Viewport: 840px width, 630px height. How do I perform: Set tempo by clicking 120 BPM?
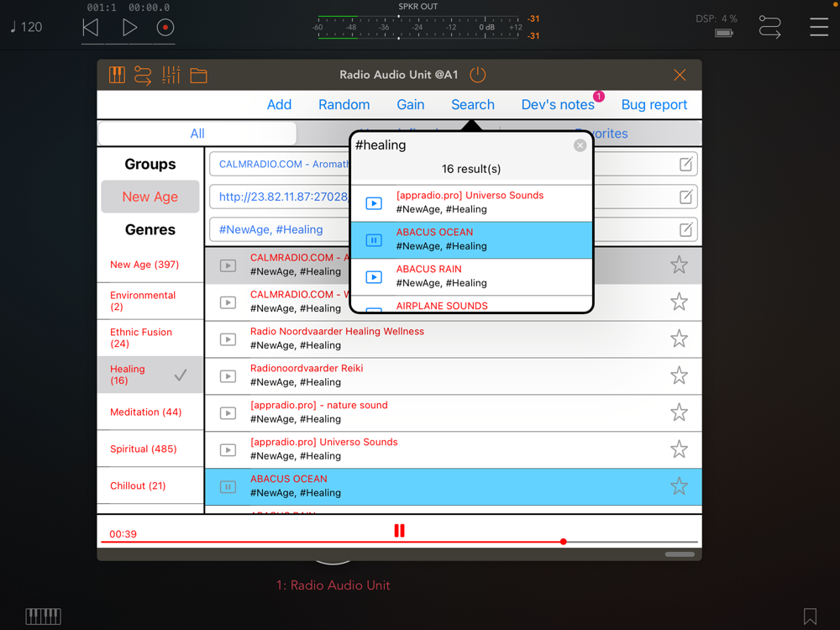pyautogui.click(x=26, y=27)
